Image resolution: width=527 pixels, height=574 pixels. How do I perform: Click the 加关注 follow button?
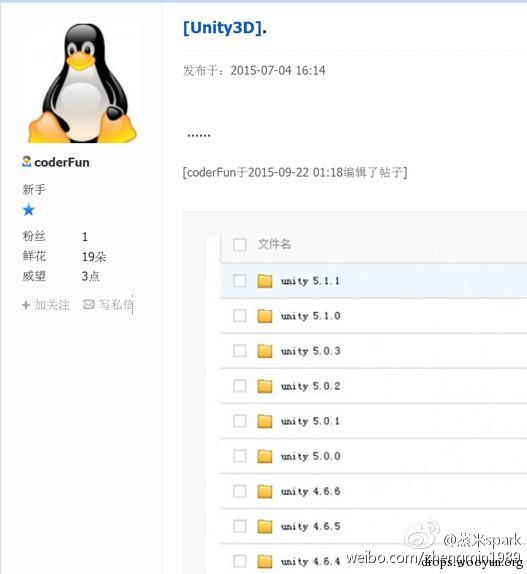point(46,305)
